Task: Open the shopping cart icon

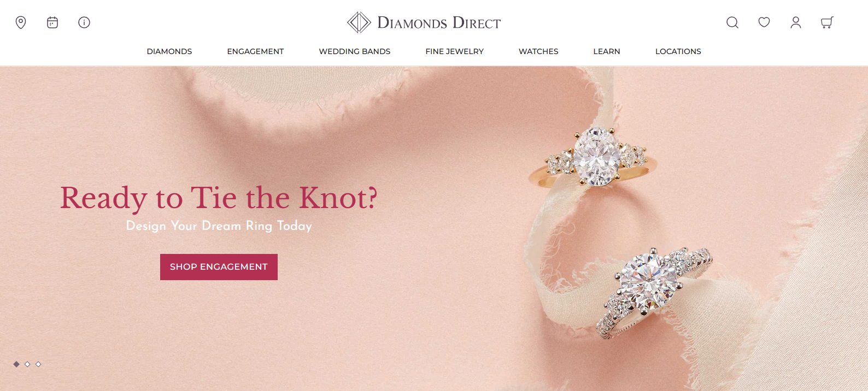Action: 827,22
